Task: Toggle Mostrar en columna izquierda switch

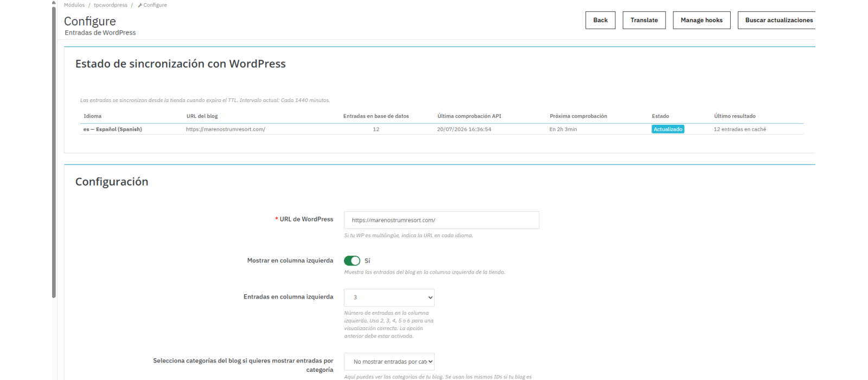Action: point(352,261)
